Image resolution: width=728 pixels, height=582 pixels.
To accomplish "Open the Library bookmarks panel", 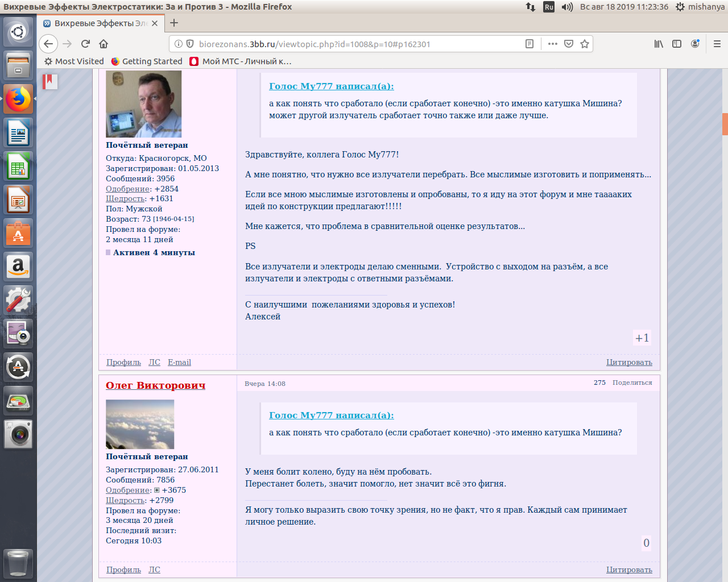I will 659,44.
